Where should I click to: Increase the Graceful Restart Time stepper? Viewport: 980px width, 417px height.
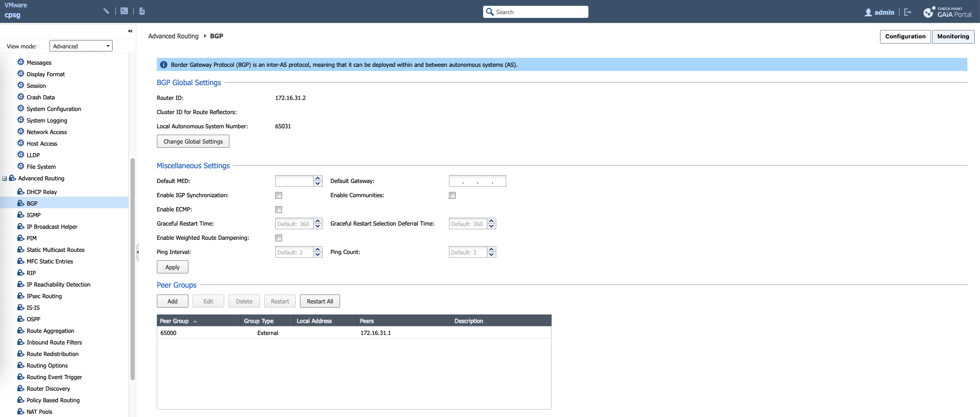click(318, 221)
